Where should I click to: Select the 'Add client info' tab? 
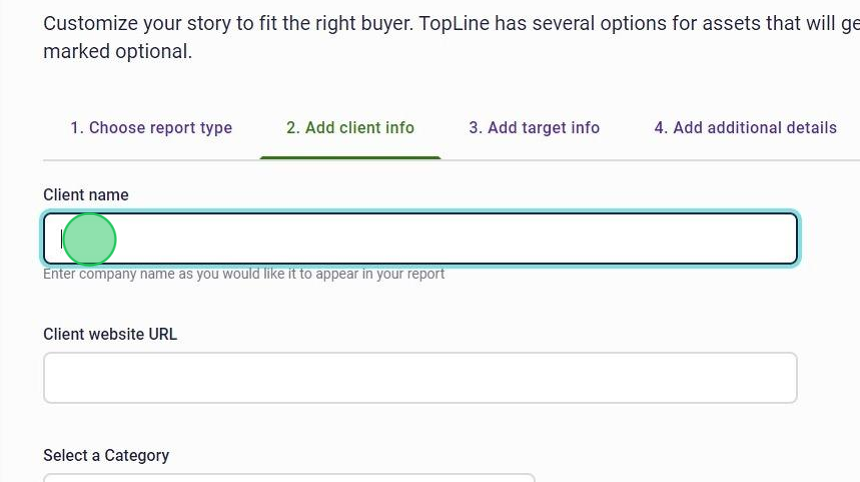(350, 128)
